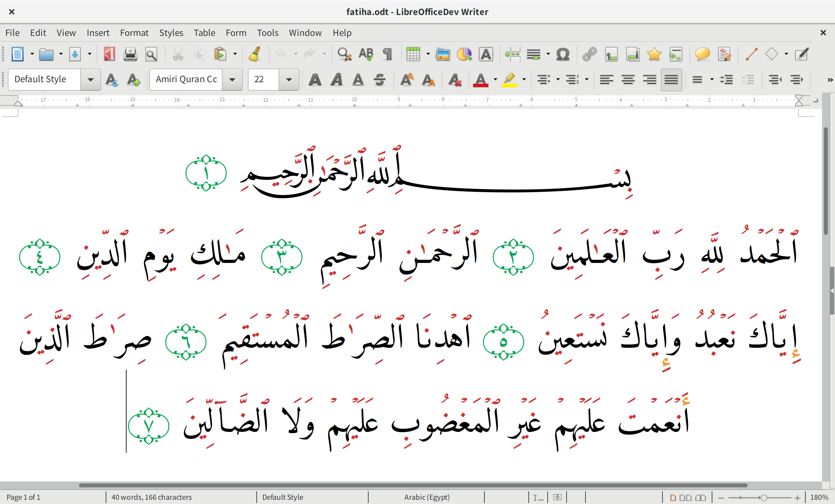This screenshot has width=835, height=504.
Task: Expand the Paragraph Style dropdown
Action: (90, 80)
